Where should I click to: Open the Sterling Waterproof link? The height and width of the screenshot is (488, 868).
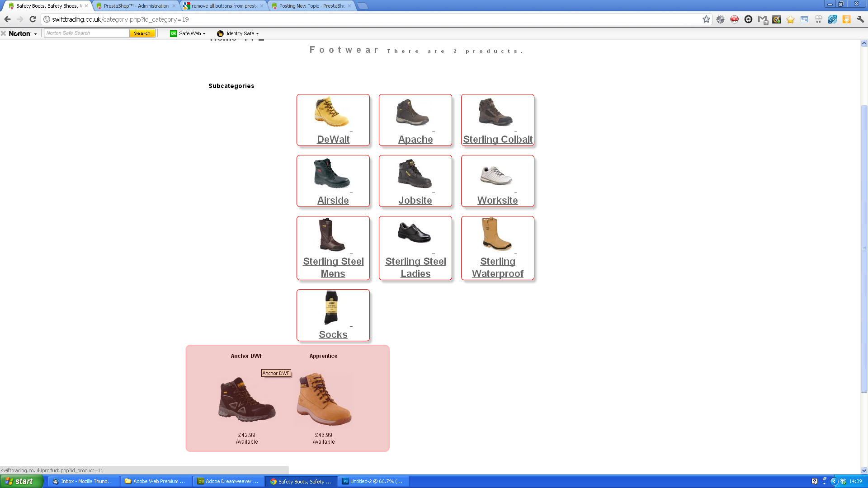point(498,267)
